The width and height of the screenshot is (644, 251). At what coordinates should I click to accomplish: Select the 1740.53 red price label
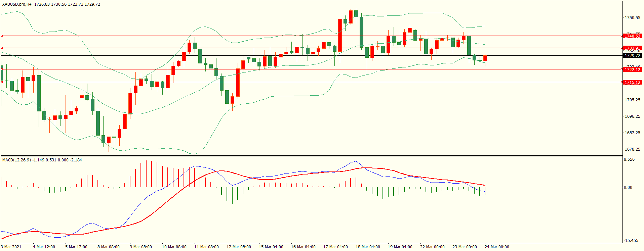(x=632, y=36)
